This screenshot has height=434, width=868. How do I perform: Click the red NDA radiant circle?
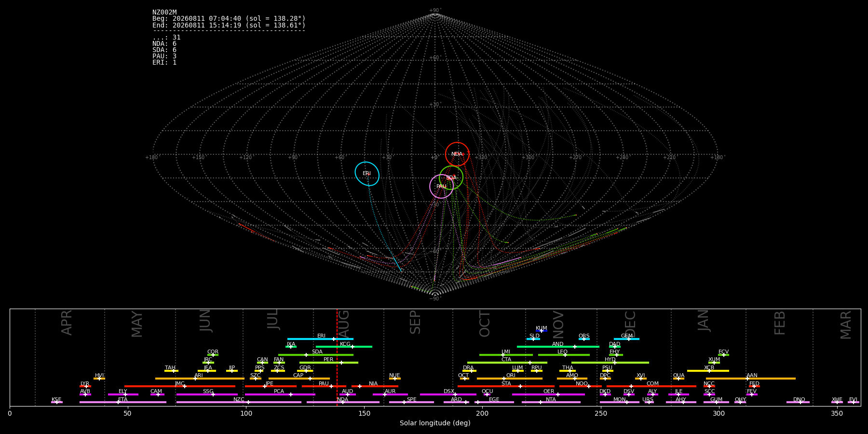457,154
